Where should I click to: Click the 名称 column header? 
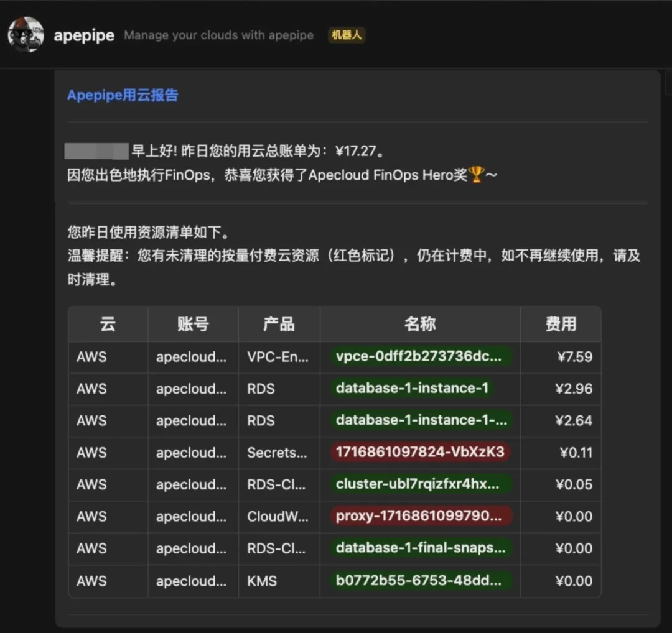(420, 324)
